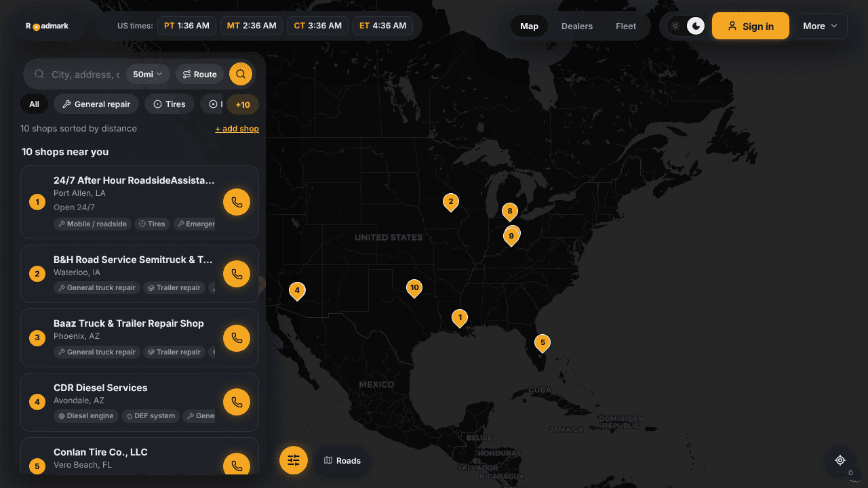The width and height of the screenshot is (868, 488).
Task: Expand the More menu
Action: pos(821,26)
